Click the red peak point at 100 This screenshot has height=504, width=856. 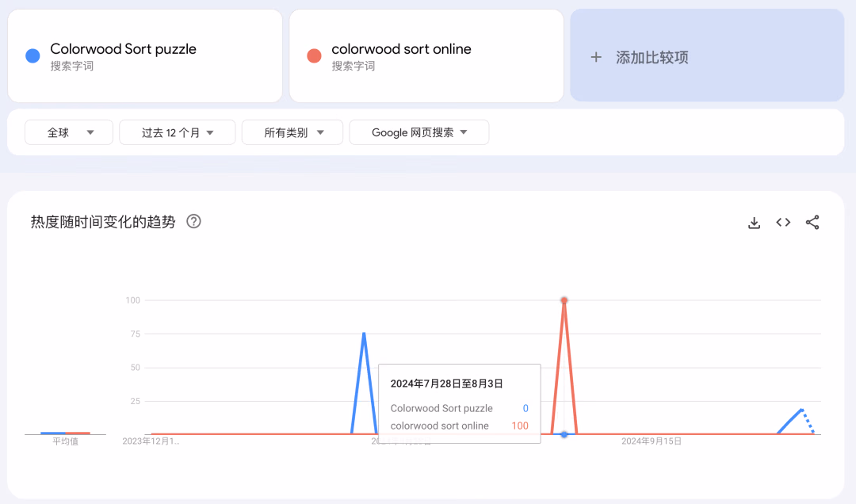564,300
